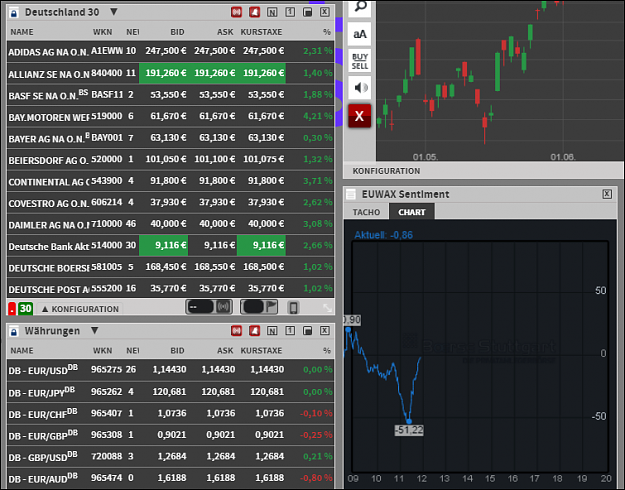Click the magnifier search icon beside the chart
Image resolution: width=625 pixels, height=490 pixels.
[x=360, y=7]
